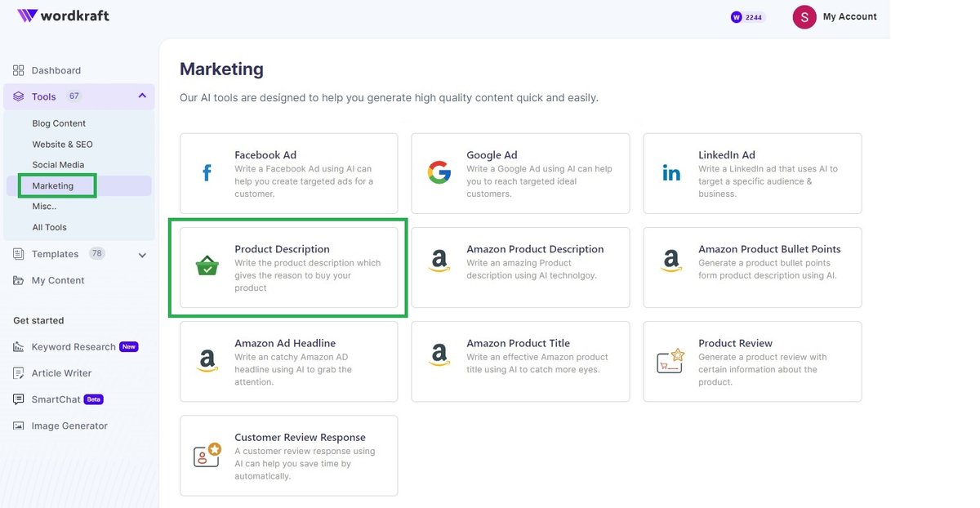Image resolution: width=980 pixels, height=508 pixels.
Task: Select the LinkedIn Ad icon
Action: pos(670,172)
